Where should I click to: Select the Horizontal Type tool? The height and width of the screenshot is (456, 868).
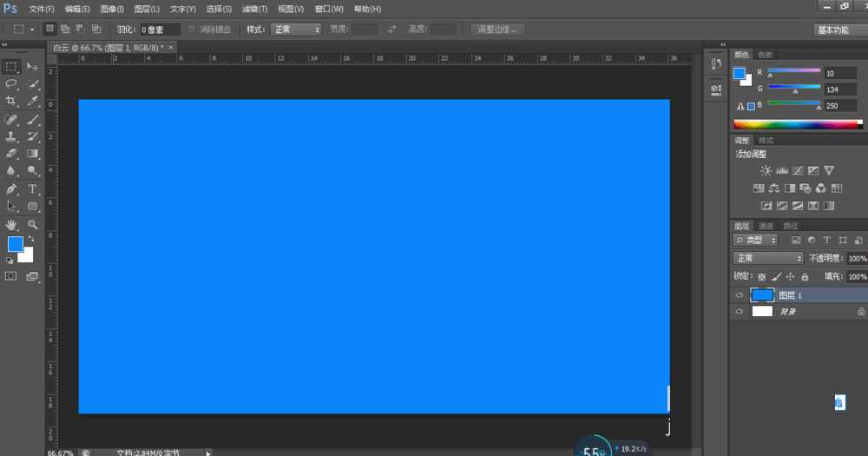pyautogui.click(x=33, y=188)
